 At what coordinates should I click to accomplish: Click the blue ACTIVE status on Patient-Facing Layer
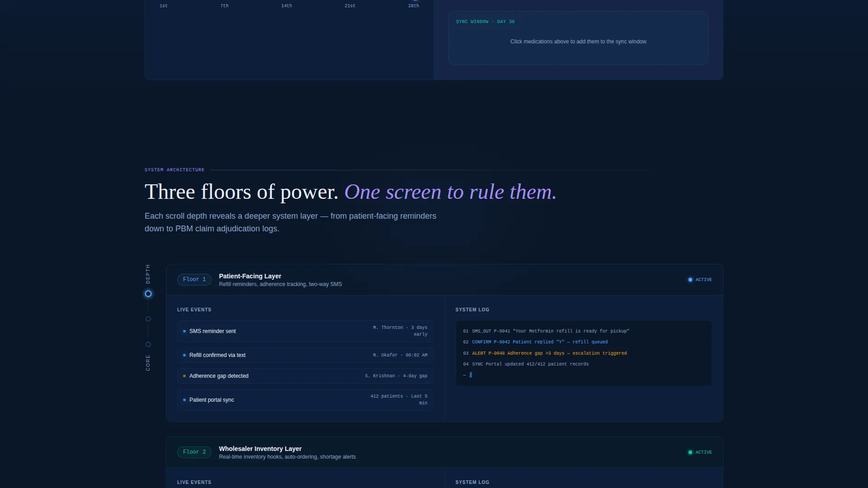point(700,280)
